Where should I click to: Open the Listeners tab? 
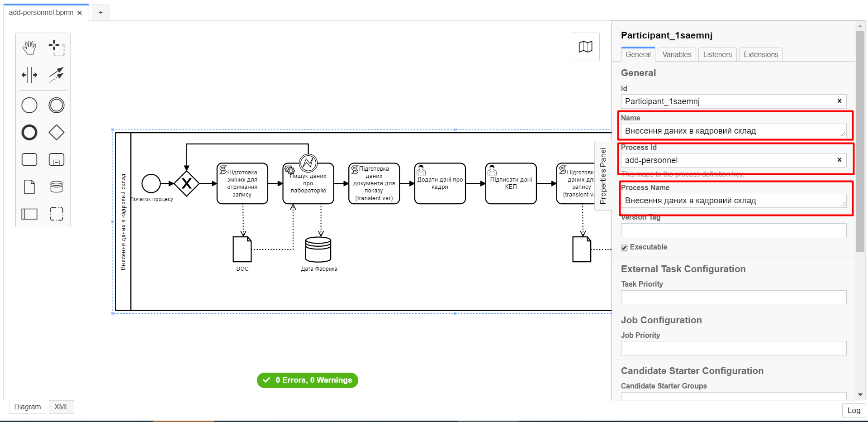pyautogui.click(x=717, y=55)
